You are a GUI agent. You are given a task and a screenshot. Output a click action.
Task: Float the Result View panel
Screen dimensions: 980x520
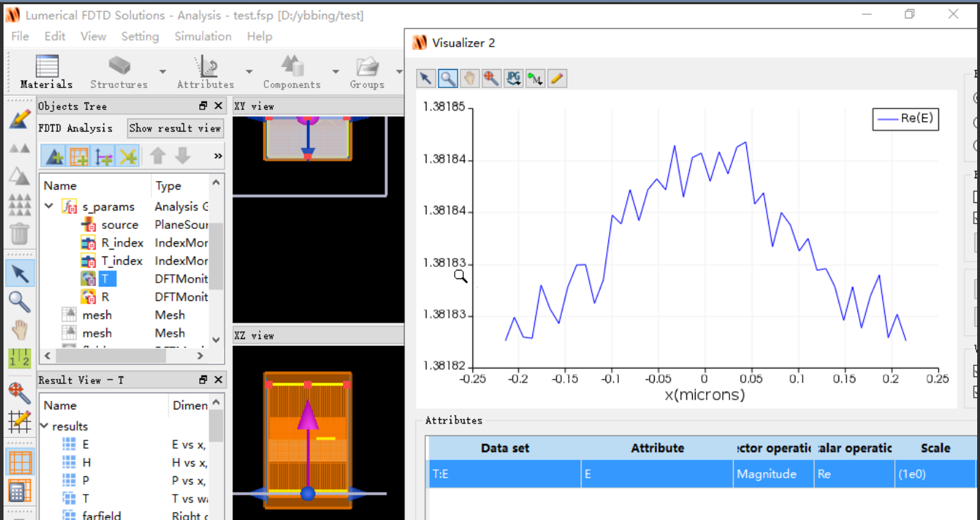[x=203, y=380]
